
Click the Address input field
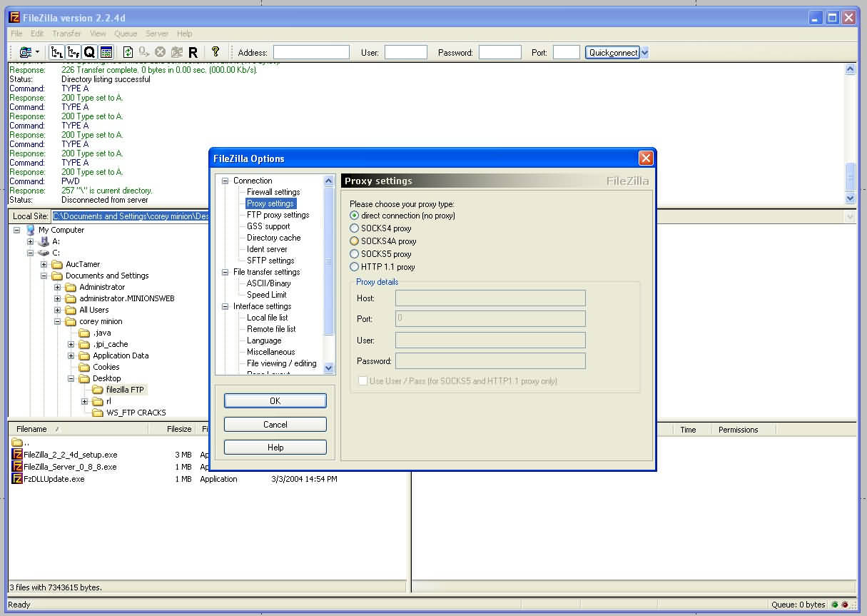(311, 52)
